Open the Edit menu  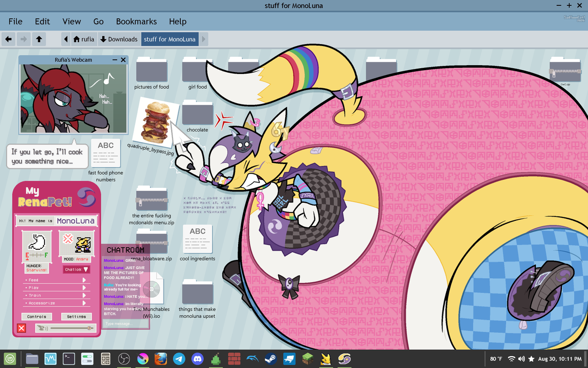pyautogui.click(x=42, y=21)
